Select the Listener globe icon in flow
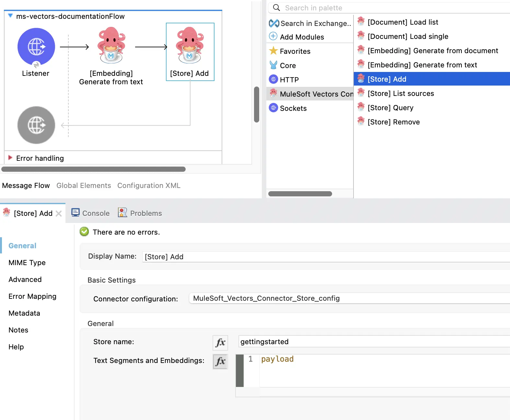The height and width of the screenshot is (420, 510). [36, 47]
